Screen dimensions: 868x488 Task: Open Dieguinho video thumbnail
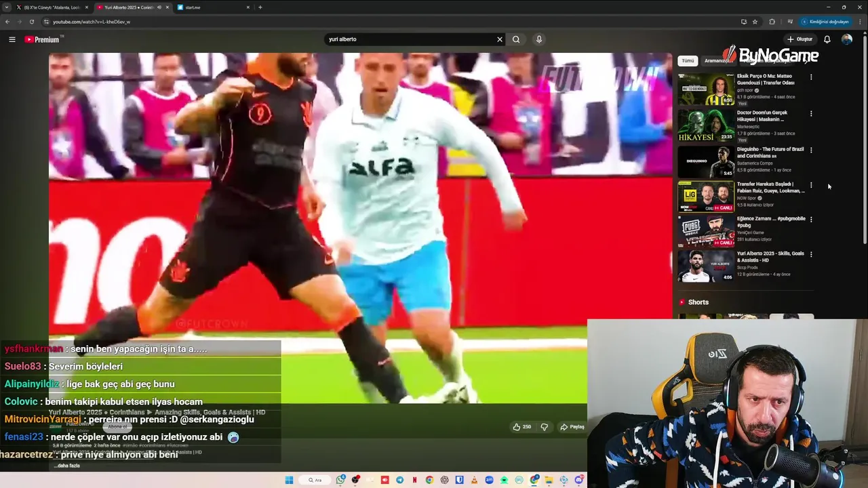[706, 162]
